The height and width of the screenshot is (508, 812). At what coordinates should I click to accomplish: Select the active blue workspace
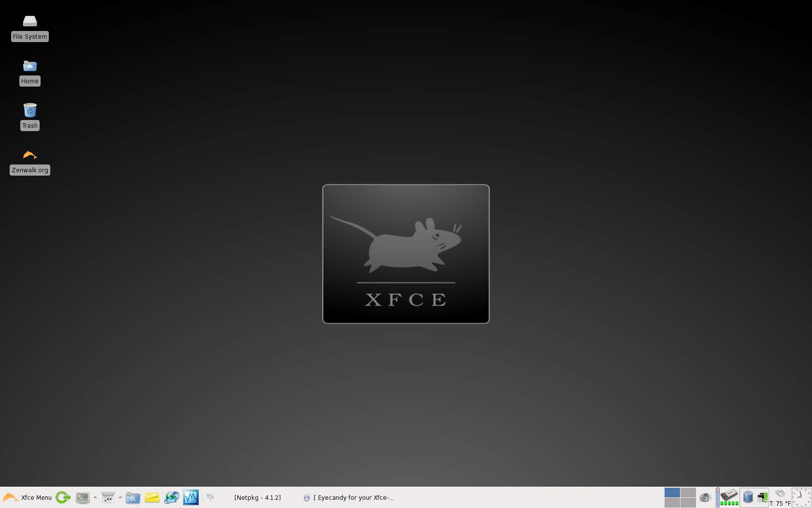point(672,493)
